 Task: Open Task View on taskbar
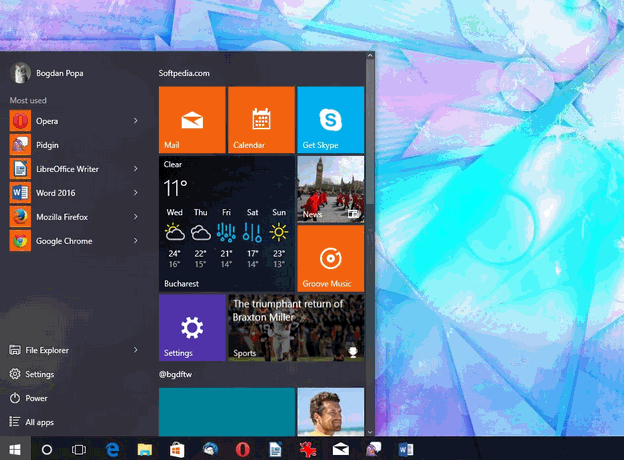click(x=79, y=450)
